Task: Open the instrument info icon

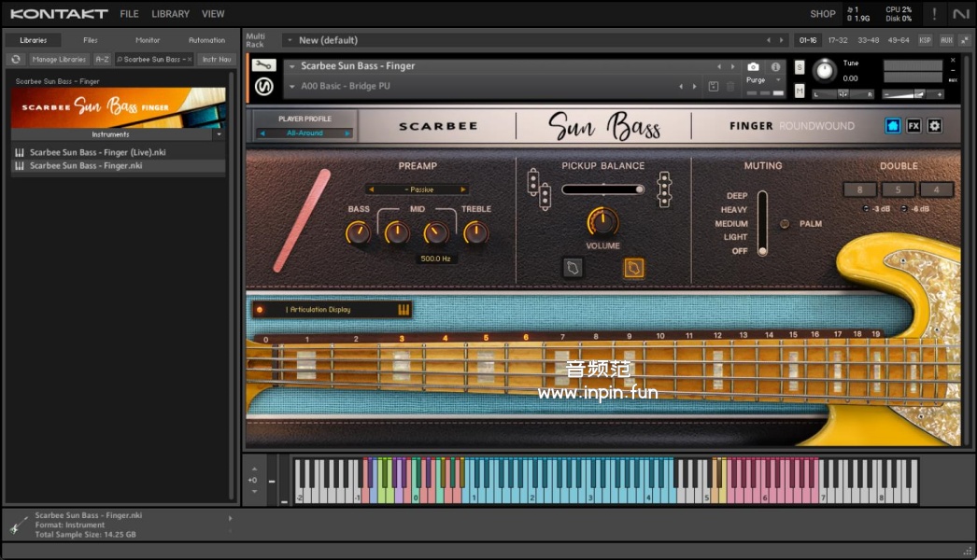Action: [775, 67]
